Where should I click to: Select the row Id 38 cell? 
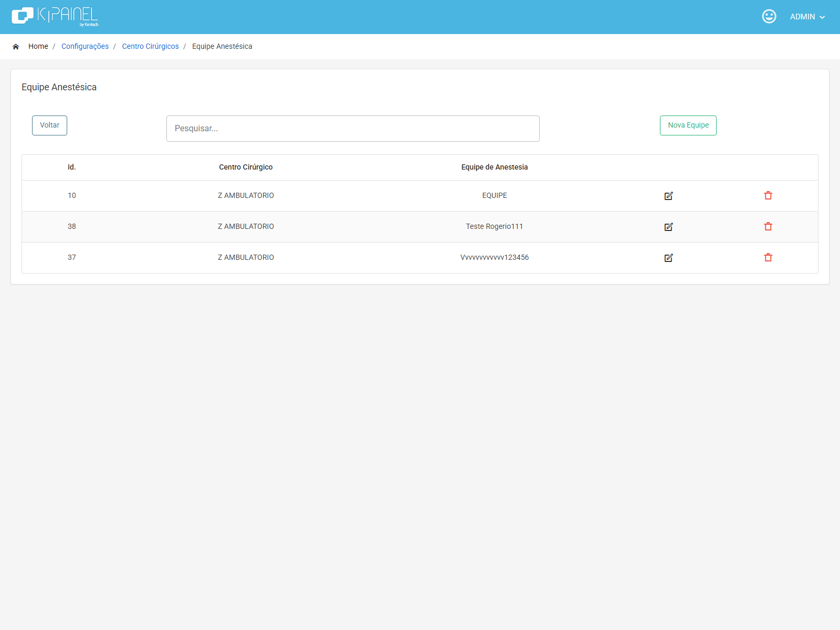[x=72, y=226]
